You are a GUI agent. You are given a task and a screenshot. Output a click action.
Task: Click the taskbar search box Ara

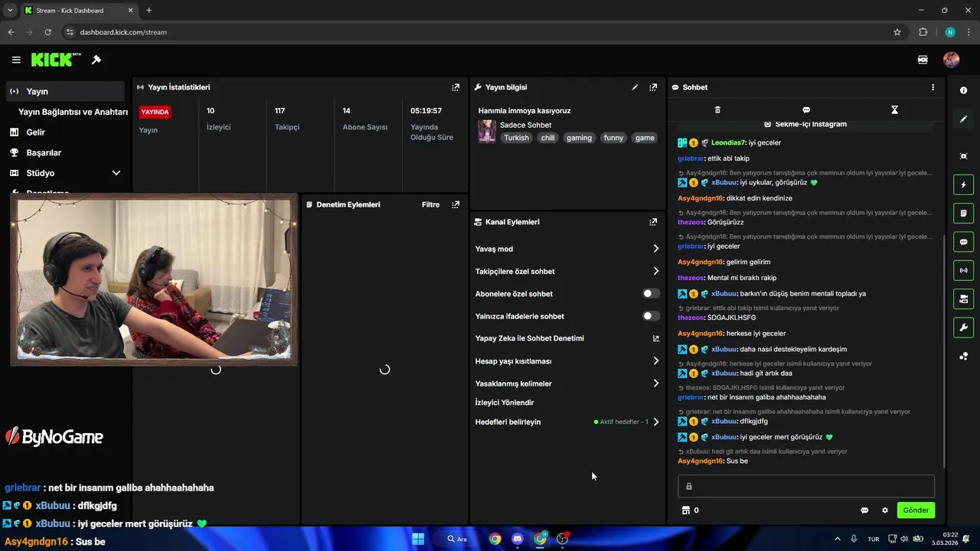(458, 539)
